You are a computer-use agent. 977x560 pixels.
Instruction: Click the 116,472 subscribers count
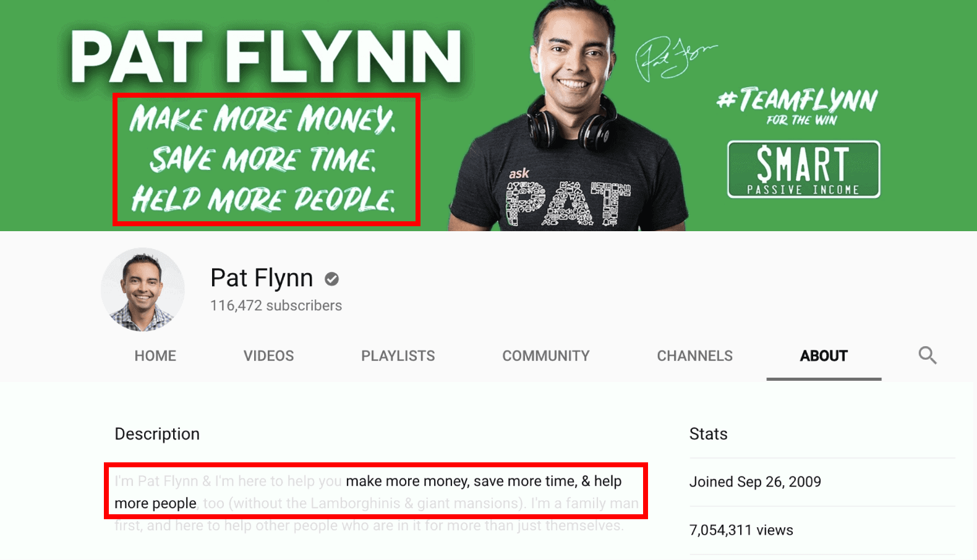pyautogui.click(x=276, y=305)
